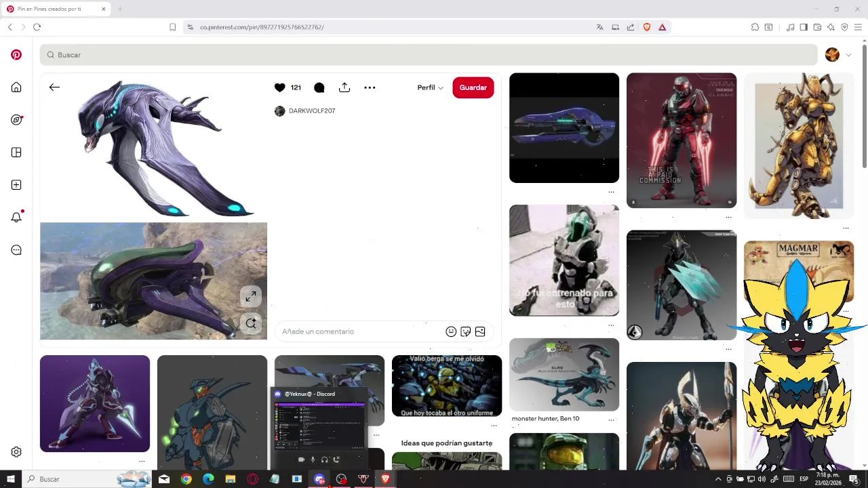Image resolution: width=868 pixels, height=488 pixels.
Task: Add sticker to the comment
Action: click(466, 331)
